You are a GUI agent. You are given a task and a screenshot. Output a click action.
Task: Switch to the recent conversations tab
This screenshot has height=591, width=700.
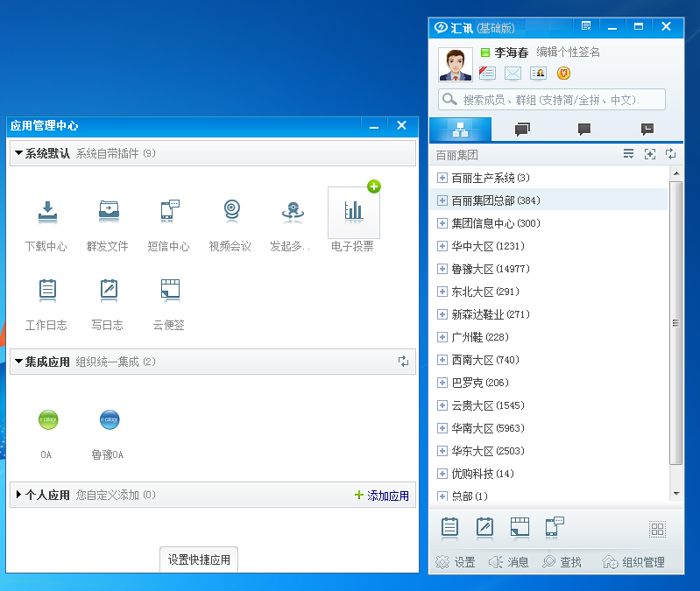pyautogui.click(x=584, y=130)
